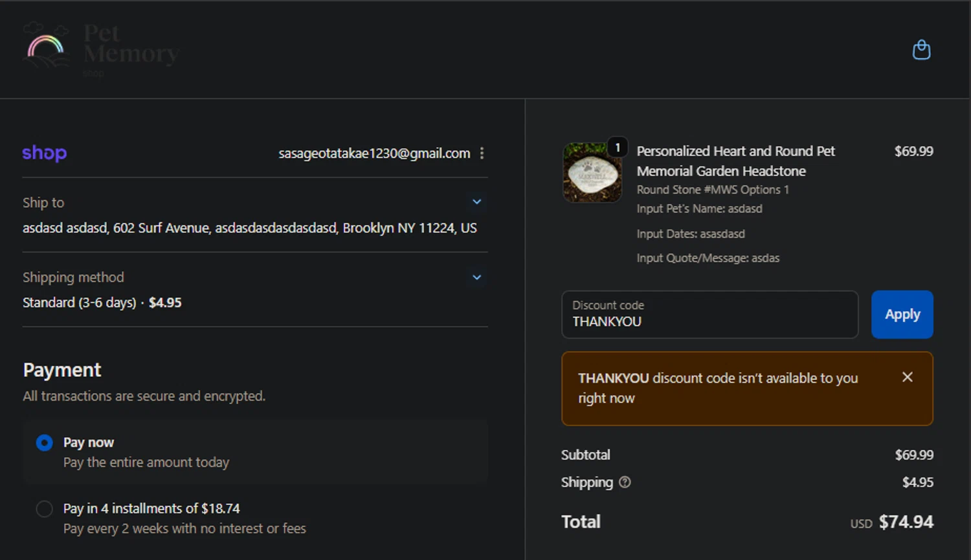
Task: Click the Ship to label
Action: (x=43, y=203)
